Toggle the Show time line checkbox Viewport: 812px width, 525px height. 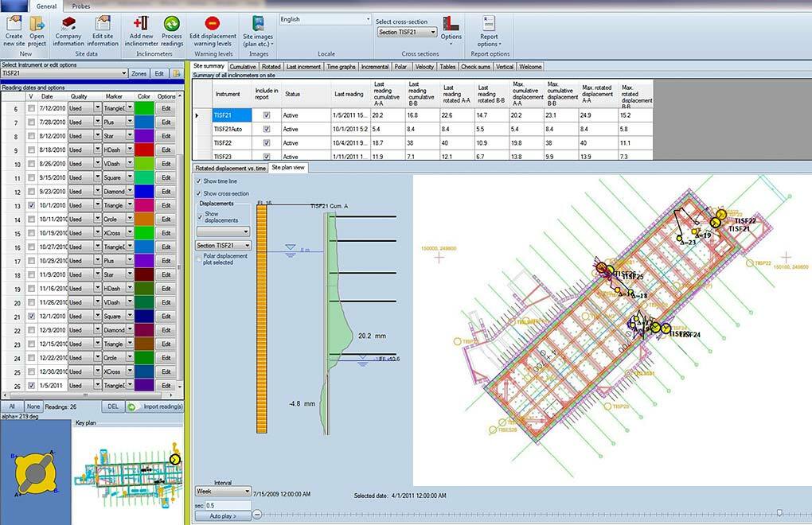(199, 181)
